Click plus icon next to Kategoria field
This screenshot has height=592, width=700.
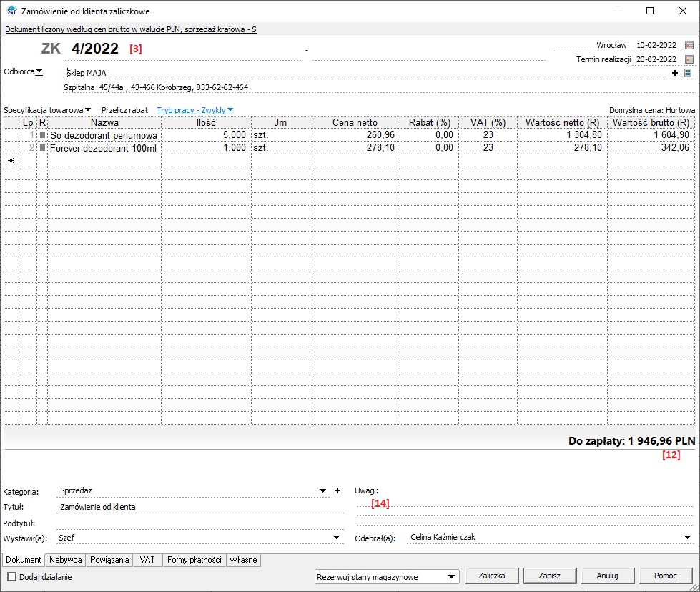[337, 490]
